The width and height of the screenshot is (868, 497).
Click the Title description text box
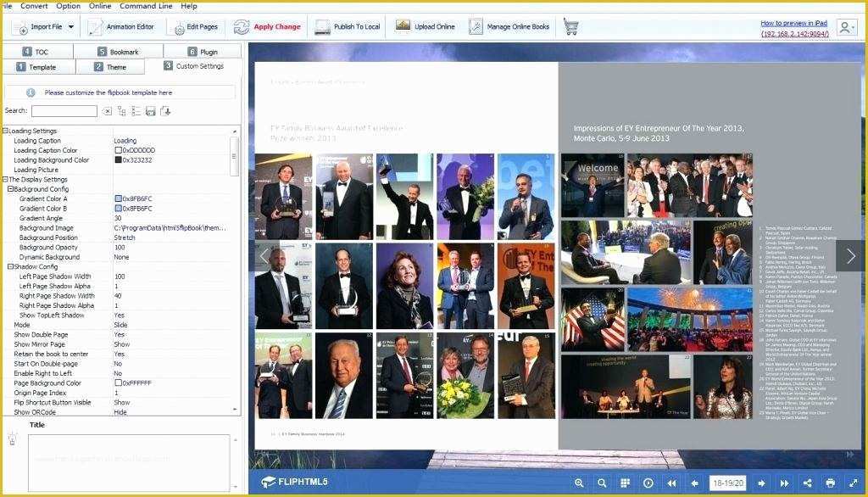129,462
